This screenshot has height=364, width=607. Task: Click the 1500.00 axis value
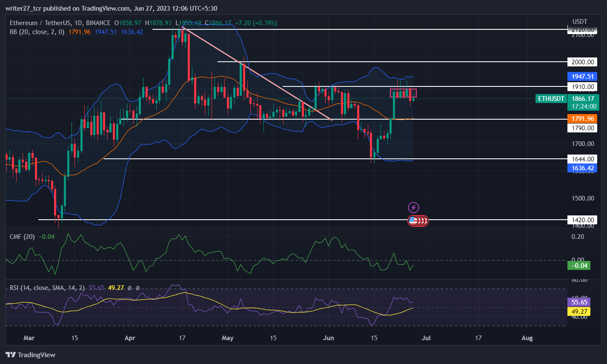583,198
